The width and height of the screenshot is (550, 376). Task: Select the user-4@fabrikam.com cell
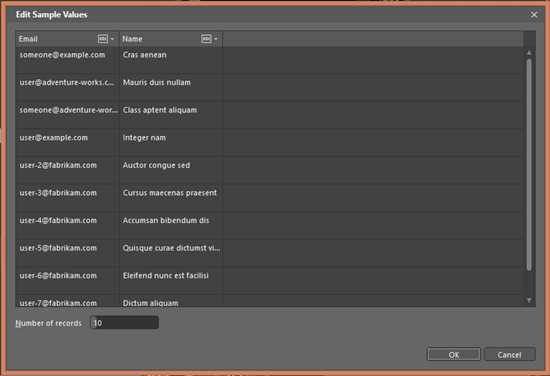coord(67,226)
